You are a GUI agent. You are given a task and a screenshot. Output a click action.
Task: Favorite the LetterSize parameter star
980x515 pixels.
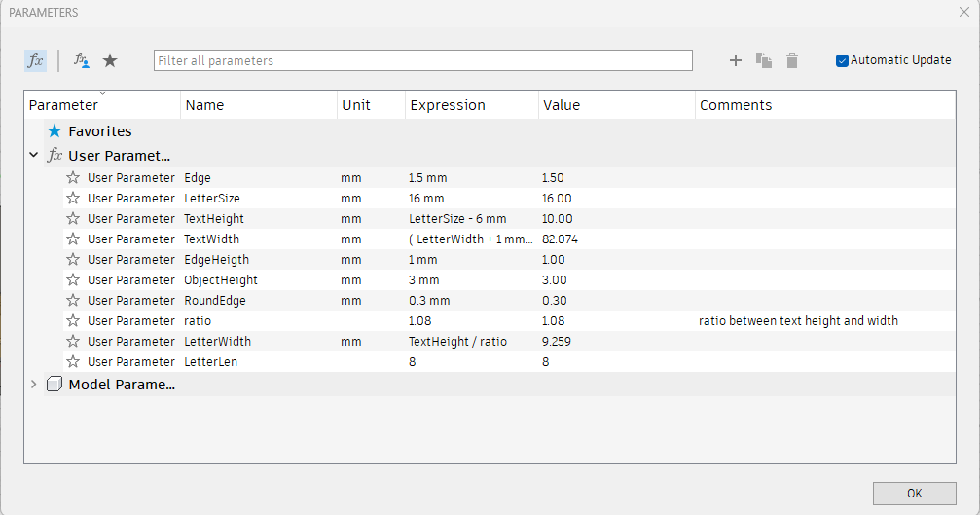(73, 199)
